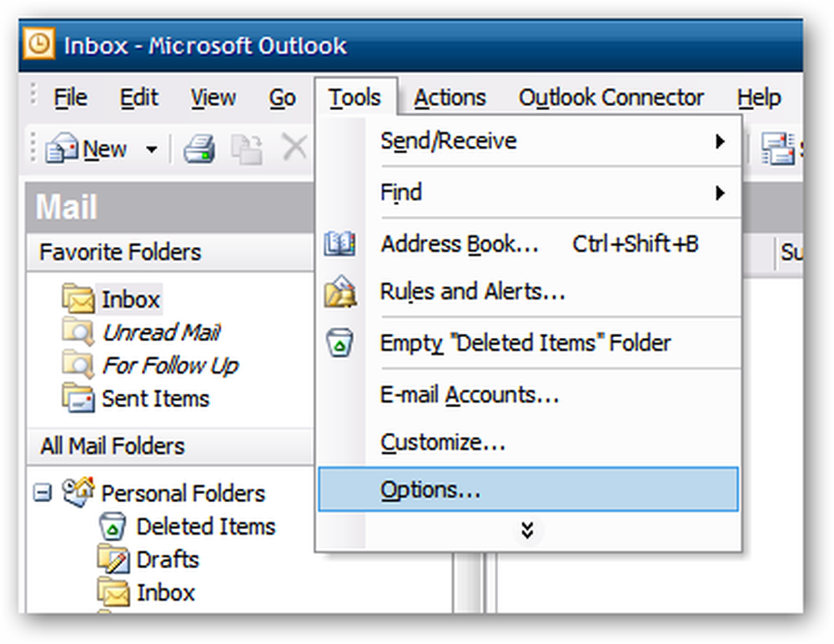Select Deleted Items in folder tree

point(206,526)
